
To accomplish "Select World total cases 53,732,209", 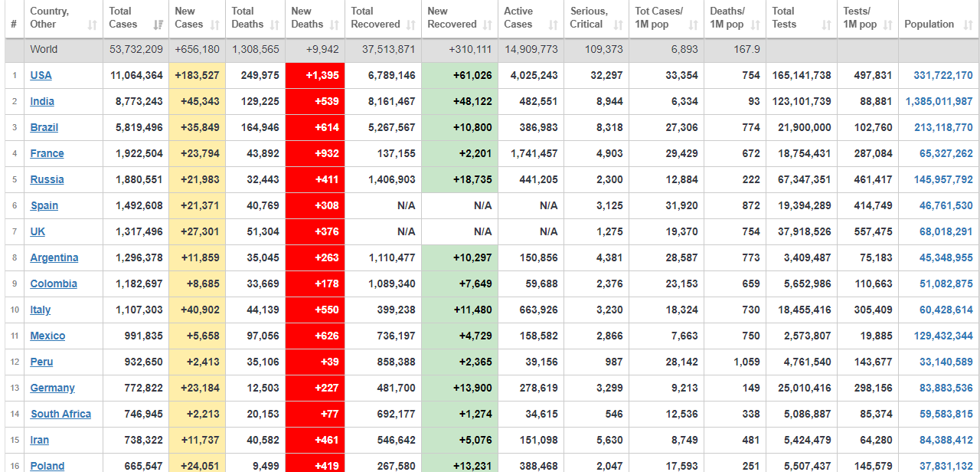I will (x=136, y=49).
